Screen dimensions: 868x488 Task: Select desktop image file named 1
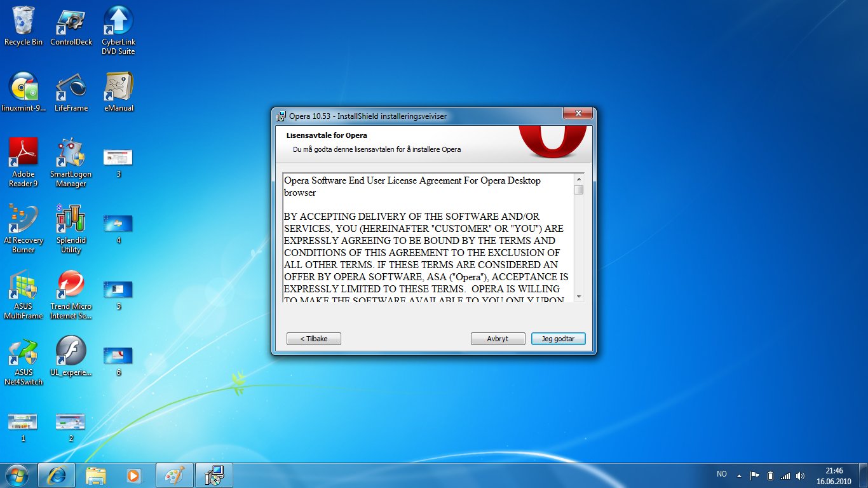click(24, 427)
